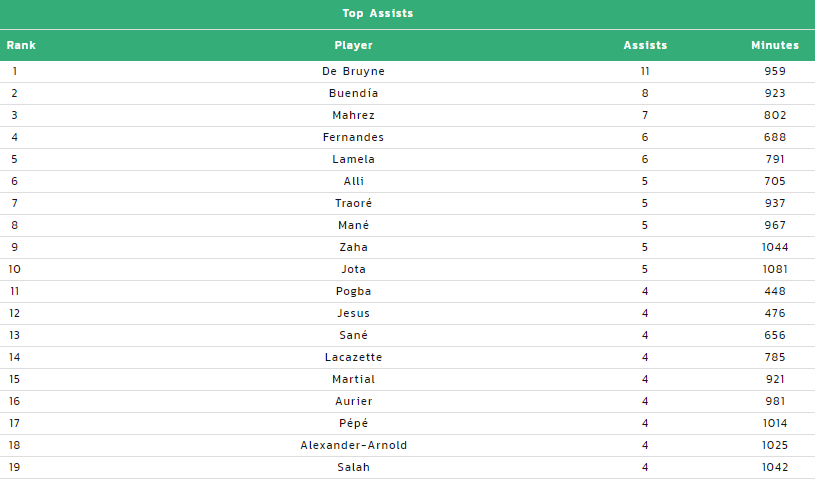Screen dimensions: 815x482
Task: Sort by the Player column header
Action: [353, 45]
